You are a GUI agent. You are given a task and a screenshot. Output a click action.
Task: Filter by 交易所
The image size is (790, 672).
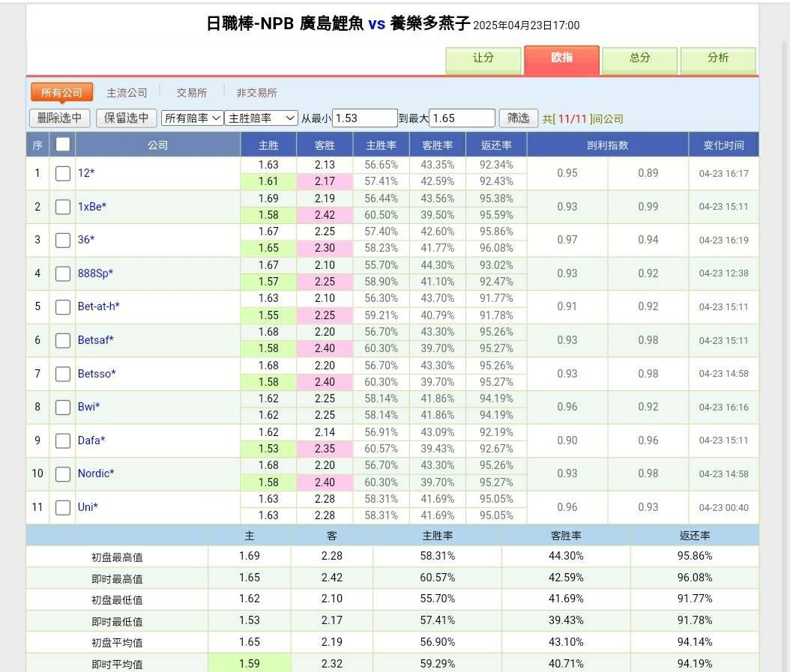coord(191,93)
